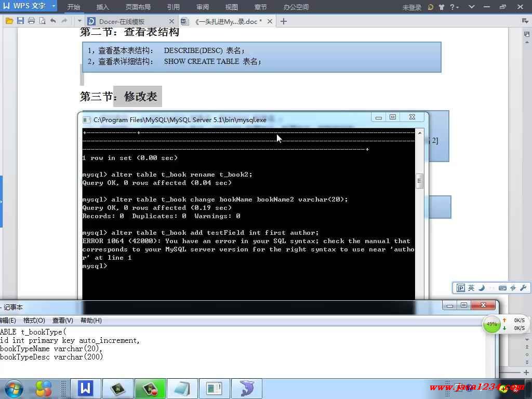The width and height of the screenshot is (532, 399).
Task: Switch to the 引用 ribbon tab
Action: (174, 7)
